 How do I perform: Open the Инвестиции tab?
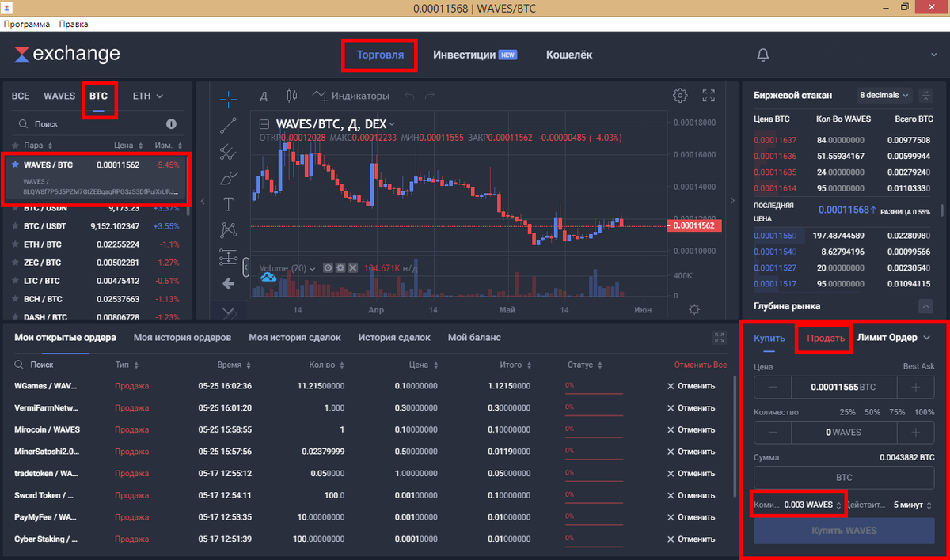[474, 55]
